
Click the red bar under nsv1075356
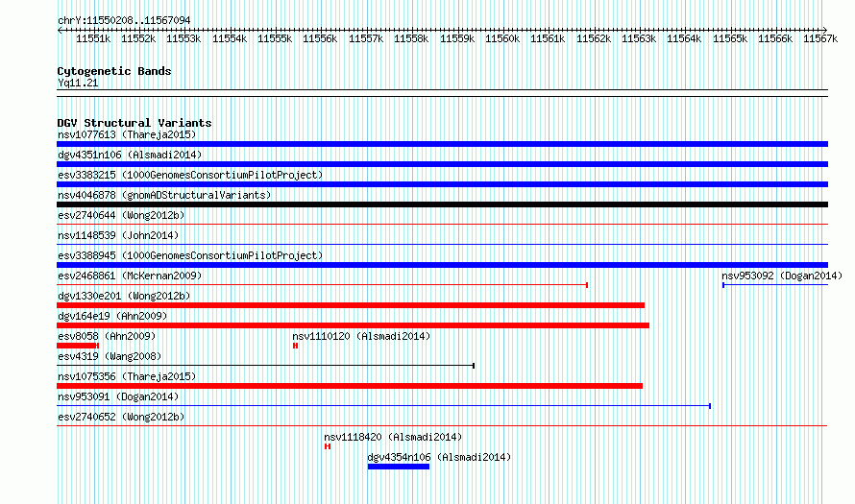pos(350,386)
